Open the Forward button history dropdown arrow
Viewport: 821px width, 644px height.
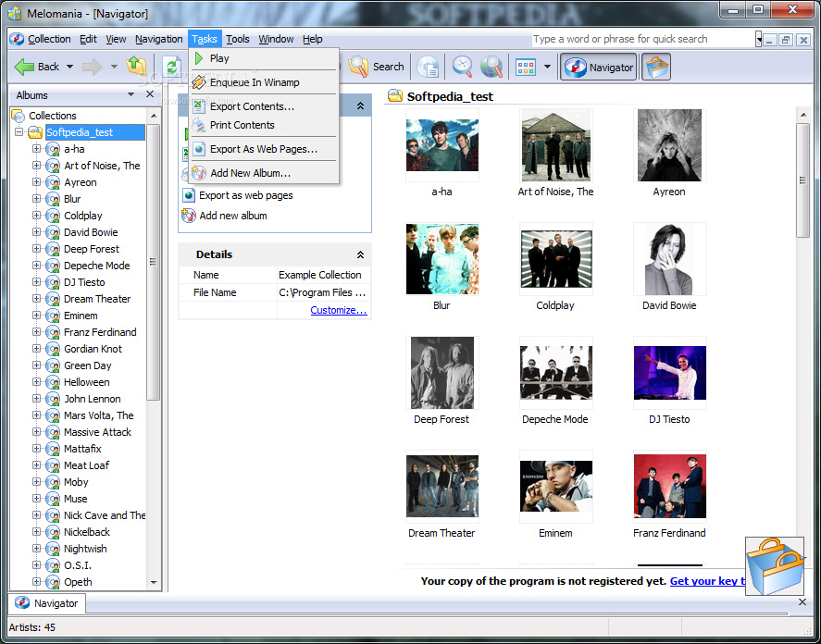click(114, 67)
